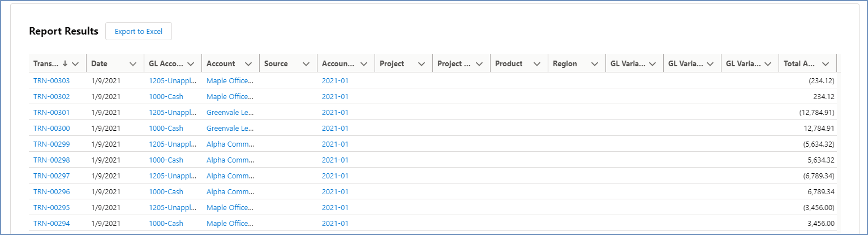Open transaction TRN-00300 link
Viewport: 868px width, 235px height.
pyautogui.click(x=51, y=129)
